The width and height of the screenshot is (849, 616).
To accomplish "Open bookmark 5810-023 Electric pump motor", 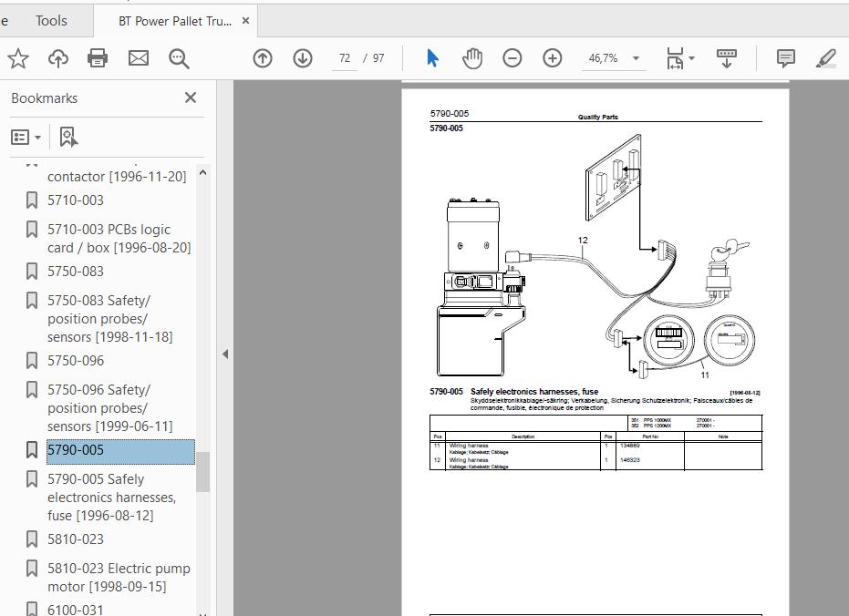I will [119, 577].
